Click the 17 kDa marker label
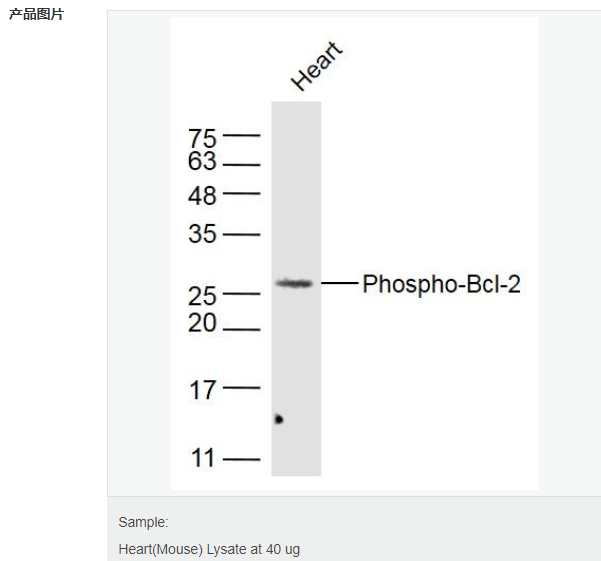 click(202, 390)
